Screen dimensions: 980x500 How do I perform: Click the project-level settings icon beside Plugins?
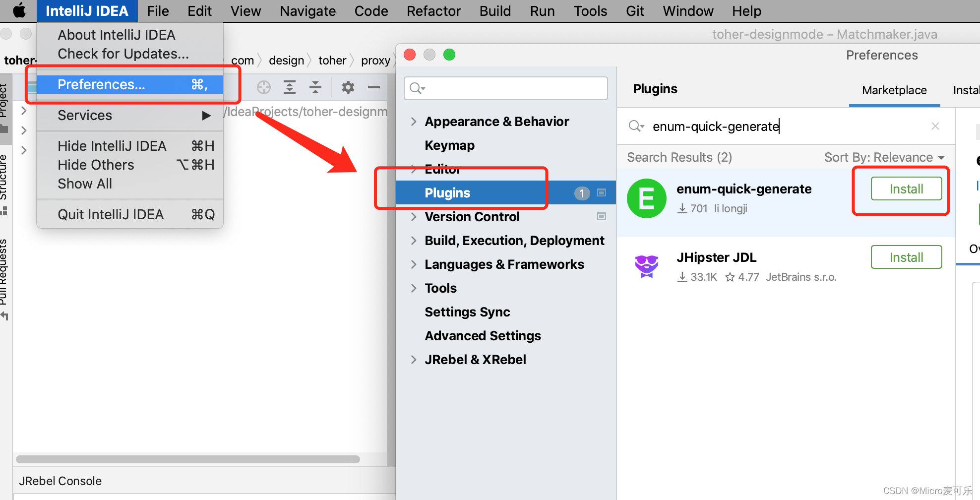(602, 192)
